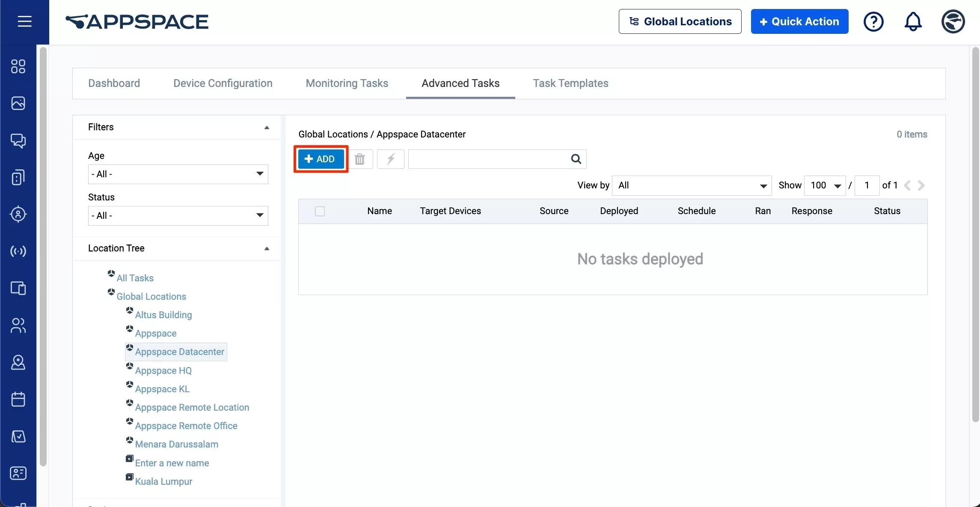Tick the select-all tasks checkbox
The width and height of the screenshot is (980, 507).
(x=320, y=211)
